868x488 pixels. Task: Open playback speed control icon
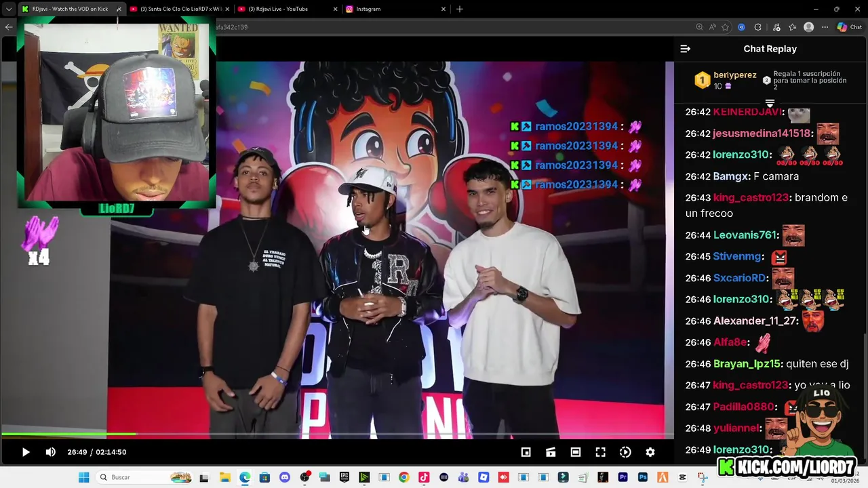pos(625,452)
